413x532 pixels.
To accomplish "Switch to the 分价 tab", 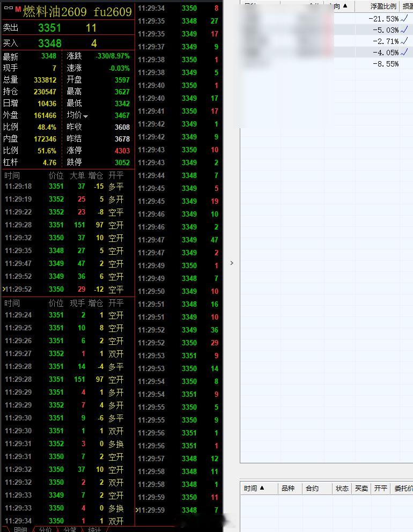I will (x=45, y=529).
